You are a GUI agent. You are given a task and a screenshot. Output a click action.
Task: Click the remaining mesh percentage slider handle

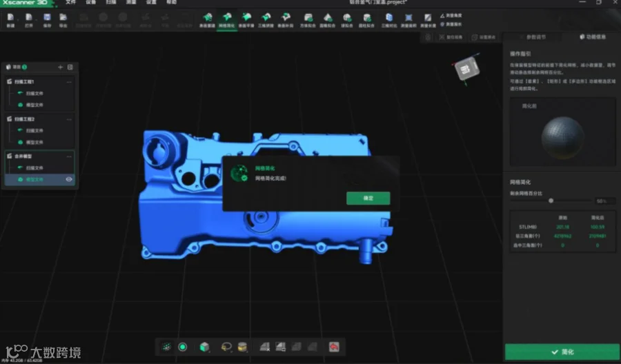551,201
